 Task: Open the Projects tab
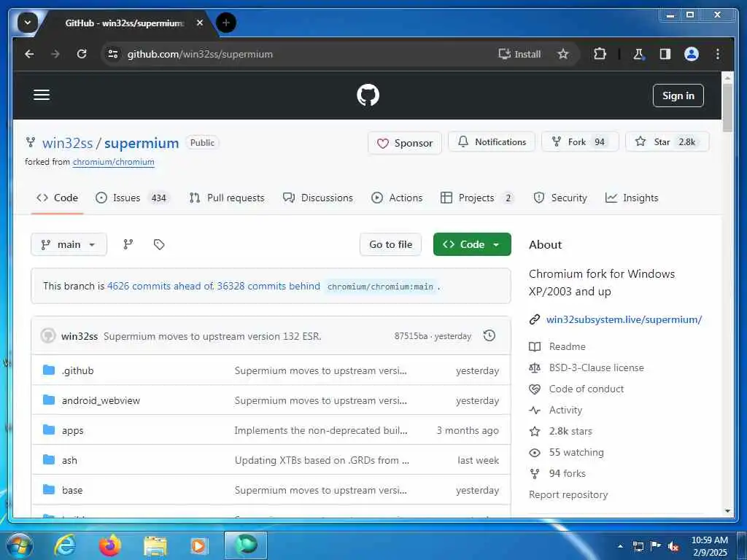[x=478, y=198]
